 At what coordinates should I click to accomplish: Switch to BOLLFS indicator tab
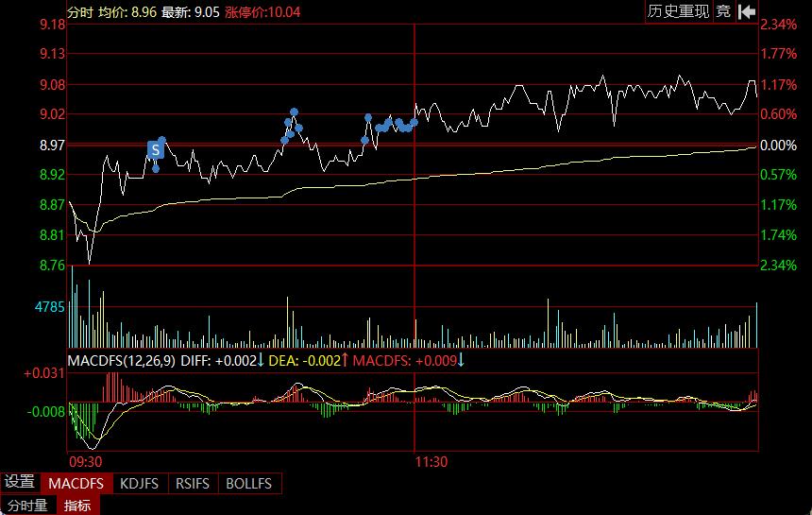click(249, 484)
